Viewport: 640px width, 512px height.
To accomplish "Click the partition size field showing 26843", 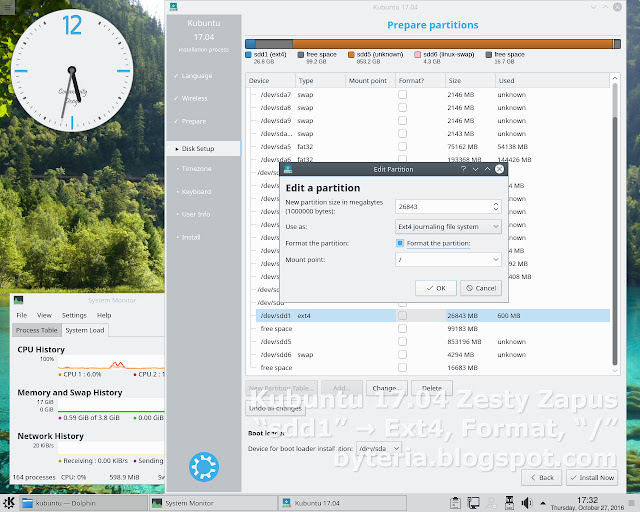I will tap(443, 207).
